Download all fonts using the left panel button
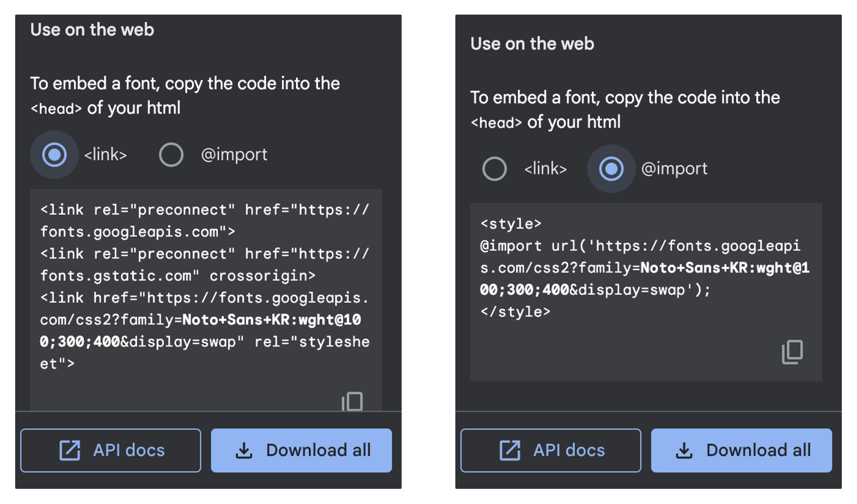 pyautogui.click(x=301, y=450)
